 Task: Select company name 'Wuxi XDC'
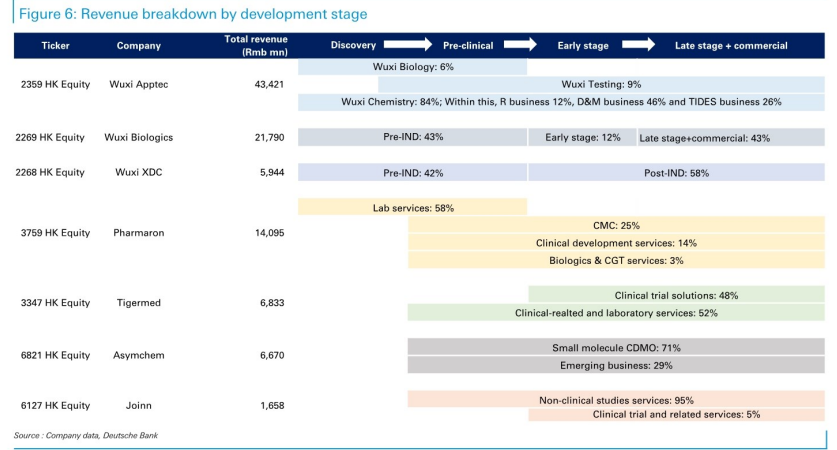point(139,172)
